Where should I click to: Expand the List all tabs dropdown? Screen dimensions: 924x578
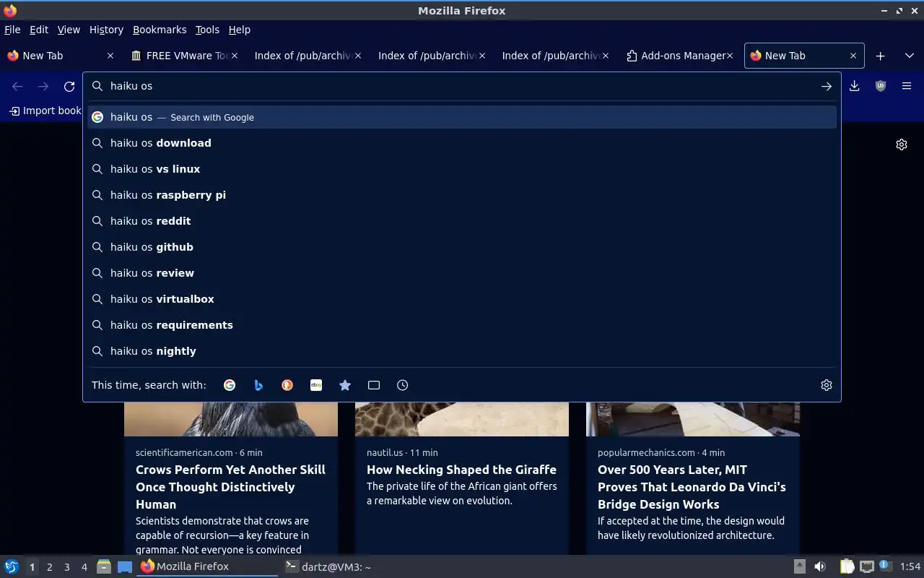[909, 56]
